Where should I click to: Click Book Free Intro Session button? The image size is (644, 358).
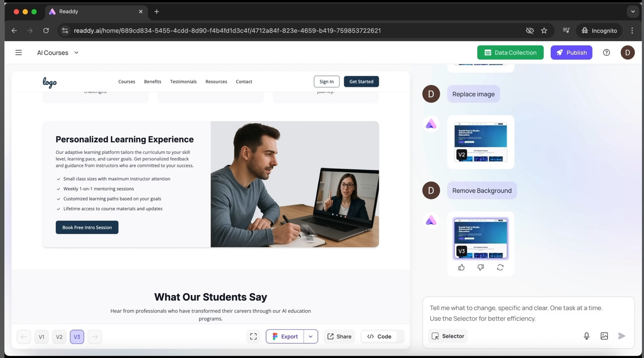tap(87, 227)
